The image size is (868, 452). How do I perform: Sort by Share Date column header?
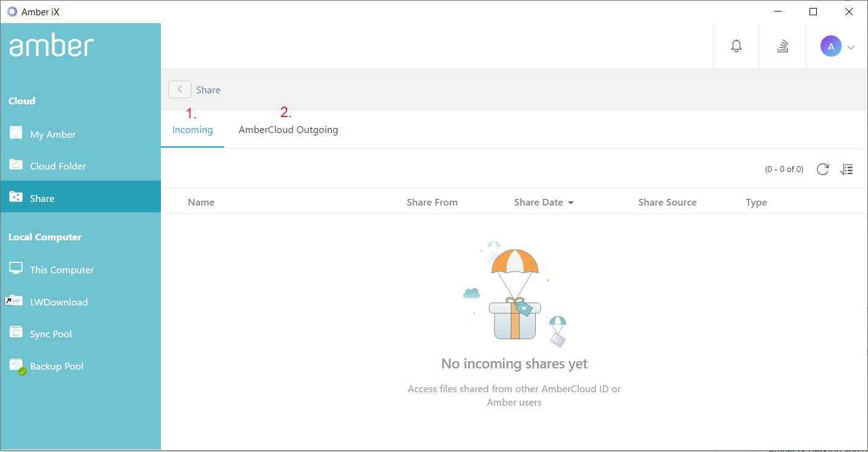[x=539, y=203]
